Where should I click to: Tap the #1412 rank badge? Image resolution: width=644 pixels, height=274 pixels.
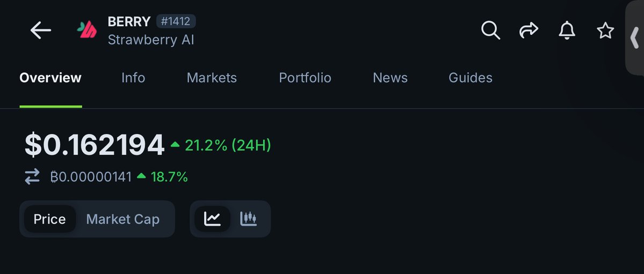click(176, 21)
